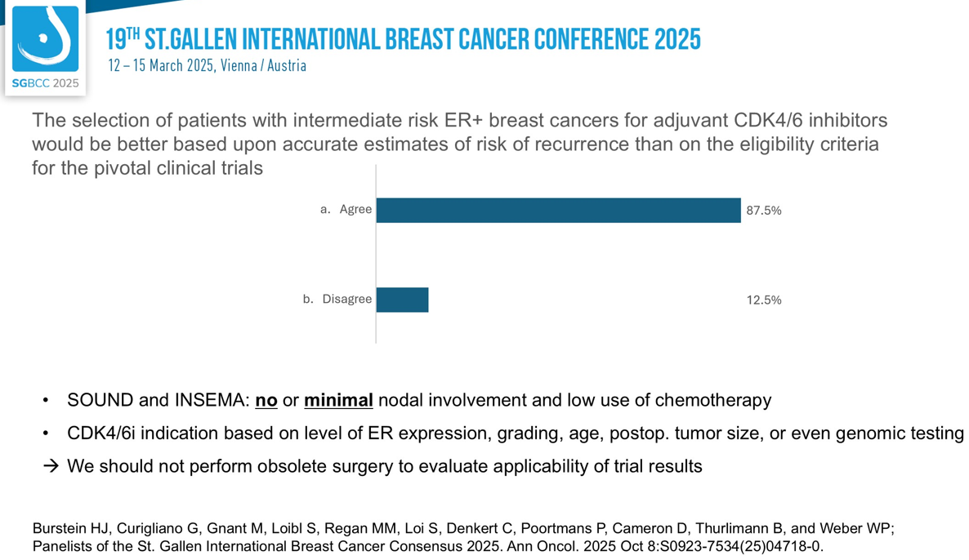Click the Burstein HJ citation at the bottom
969x560 pixels.
tap(462, 537)
